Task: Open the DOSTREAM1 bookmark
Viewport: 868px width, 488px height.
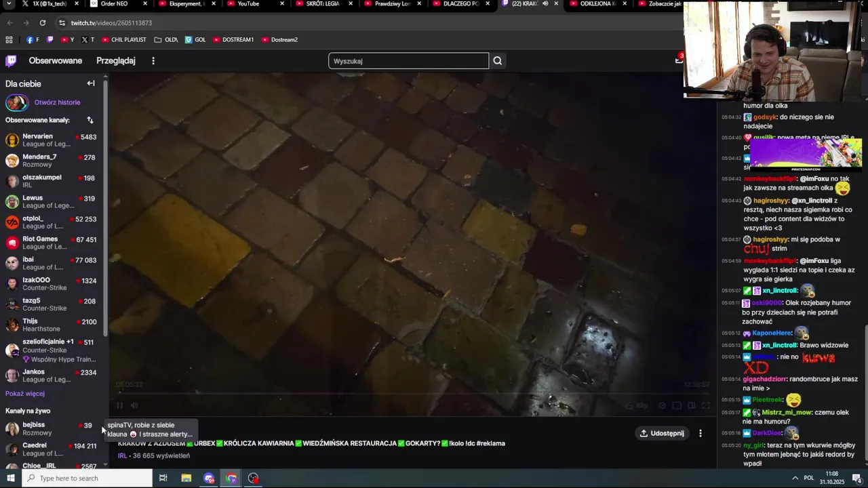Action: 233,39
